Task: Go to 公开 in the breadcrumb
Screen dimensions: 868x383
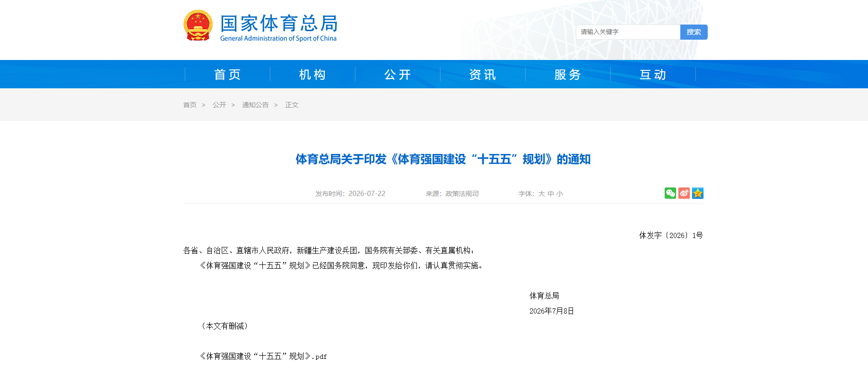Action: click(219, 105)
